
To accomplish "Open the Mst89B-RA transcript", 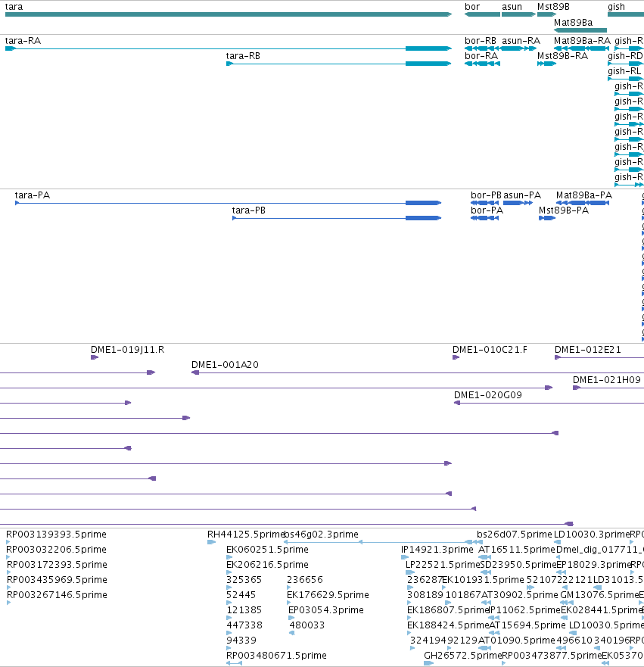I will [546, 64].
